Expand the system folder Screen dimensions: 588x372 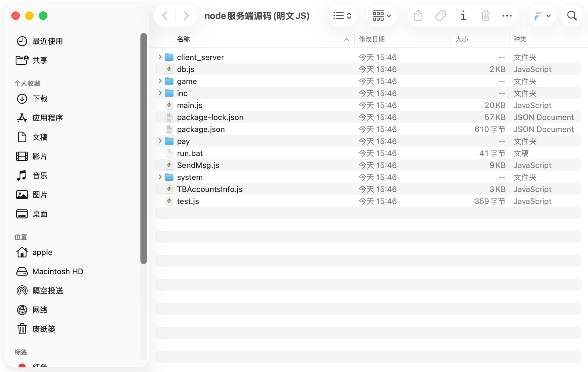pyautogui.click(x=160, y=177)
